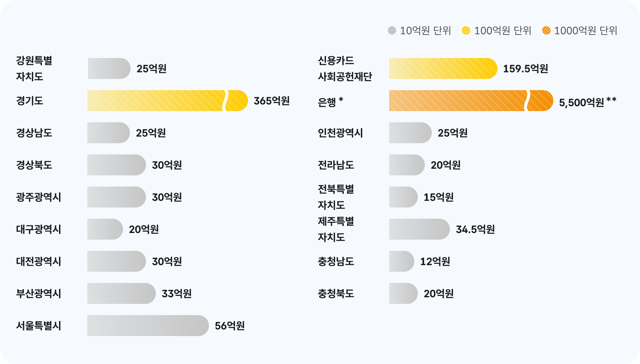The image size is (640, 364).
Task: Click the orange 은행 bar
Action: [x=470, y=101]
